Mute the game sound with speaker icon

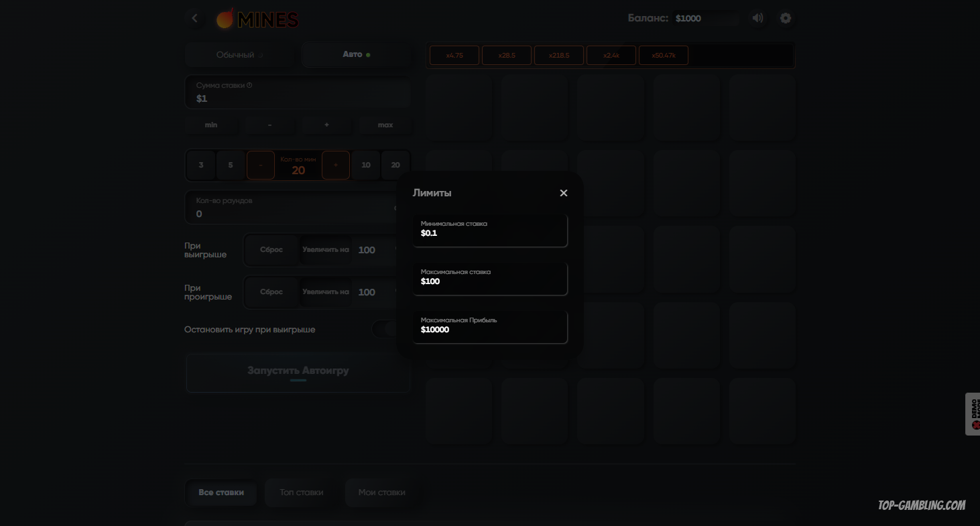pos(757,18)
